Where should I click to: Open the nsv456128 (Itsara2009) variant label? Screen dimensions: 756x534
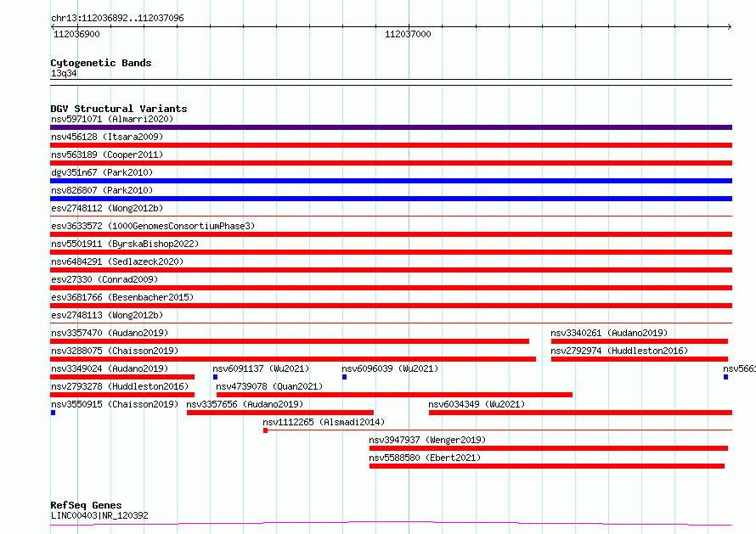(x=107, y=137)
